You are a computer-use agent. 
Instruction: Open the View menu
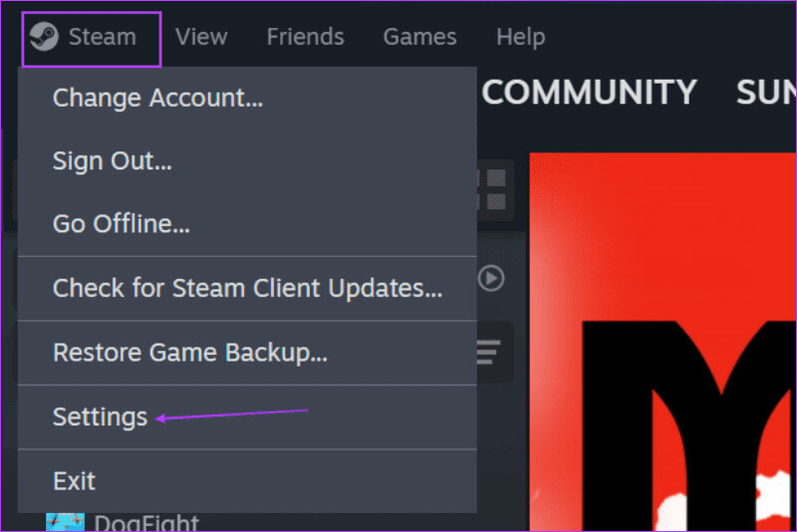[x=201, y=37]
